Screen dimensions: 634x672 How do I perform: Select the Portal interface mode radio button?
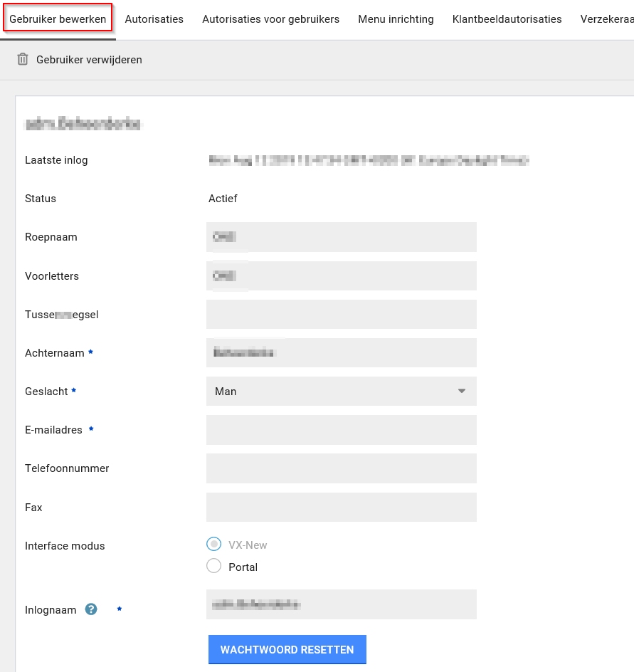tap(213, 567)
